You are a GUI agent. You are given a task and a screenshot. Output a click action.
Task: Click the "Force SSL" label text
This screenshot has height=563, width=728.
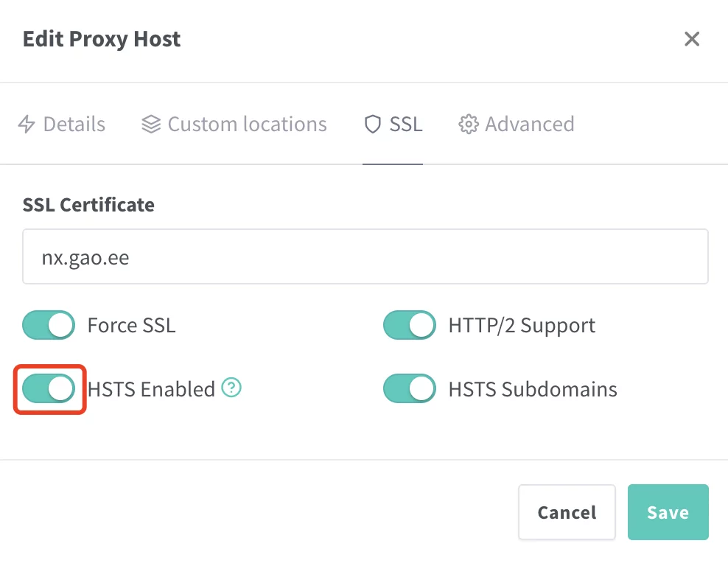(x=131, y=325)
